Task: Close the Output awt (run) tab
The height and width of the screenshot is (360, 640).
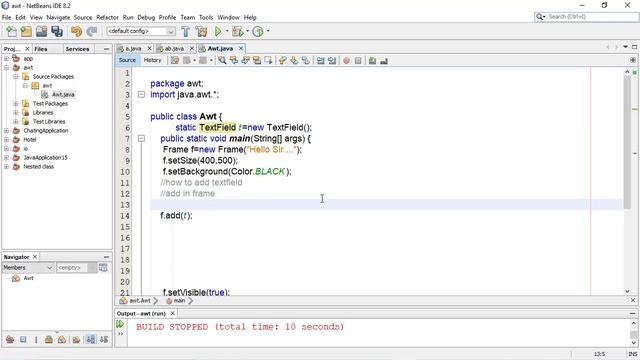Action: click(172, 313)
